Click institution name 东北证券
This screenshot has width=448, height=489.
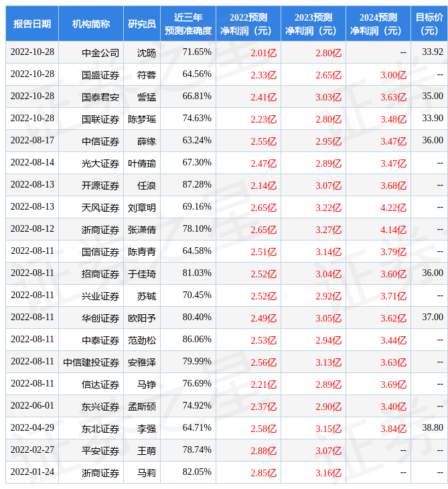point(100,429)
